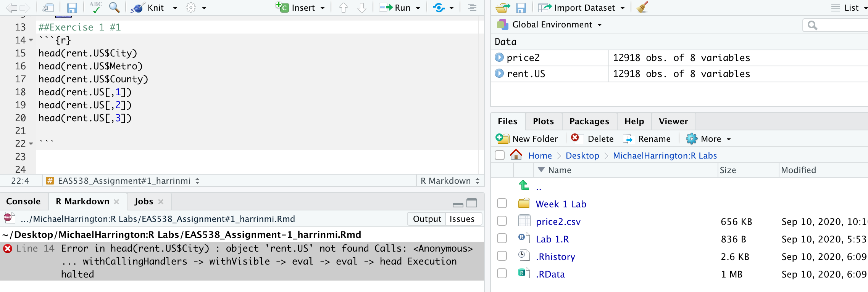Check the Lab 1.R checkbox
Viewport: 868px width, 292px height.
(x=502, y=239)
